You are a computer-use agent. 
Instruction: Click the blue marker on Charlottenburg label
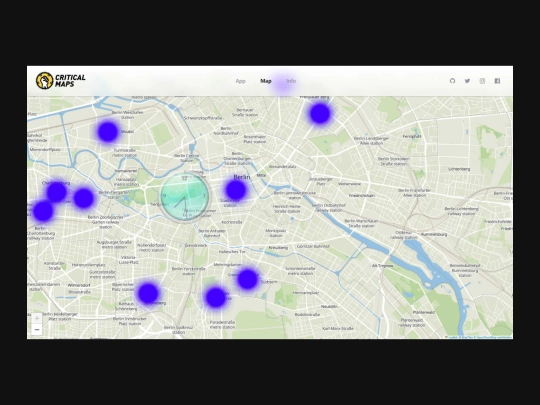click(56, 192)
